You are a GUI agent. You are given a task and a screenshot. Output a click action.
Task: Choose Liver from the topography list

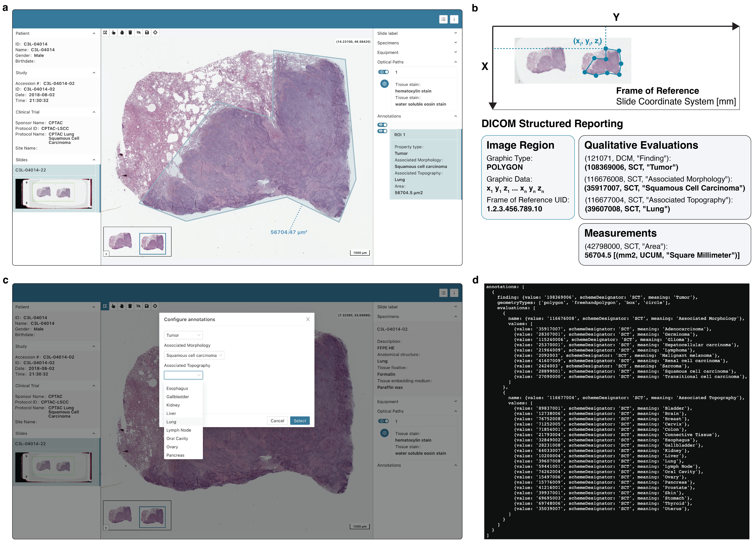click(x=183, y=413)
